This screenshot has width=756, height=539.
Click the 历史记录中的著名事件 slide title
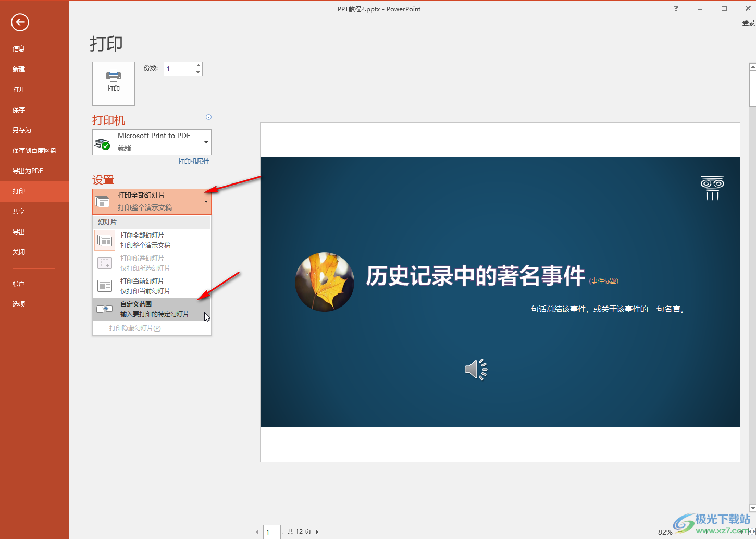pyautogui.click(x=476, y=276)
